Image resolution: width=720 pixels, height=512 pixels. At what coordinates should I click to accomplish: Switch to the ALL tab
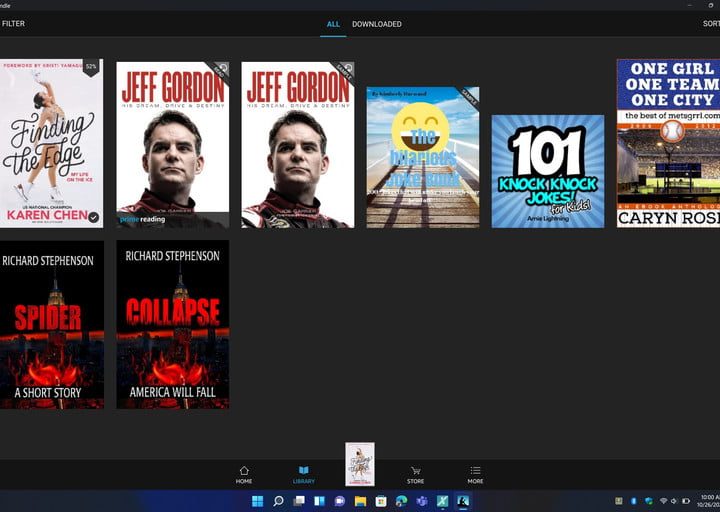[x=333, y=24]
